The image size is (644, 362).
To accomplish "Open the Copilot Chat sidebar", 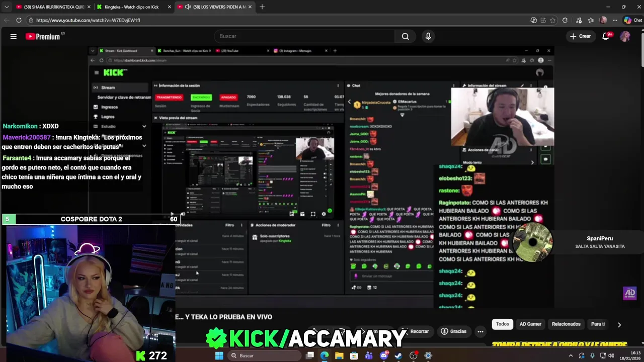I will click(633, 20).
